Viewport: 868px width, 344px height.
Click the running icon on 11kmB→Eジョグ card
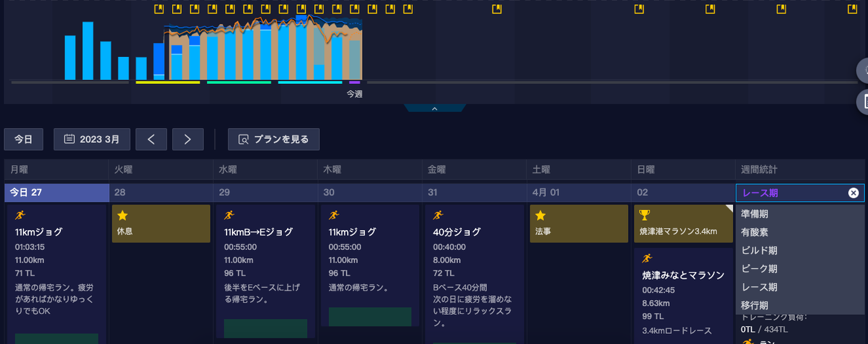point(229,215)
